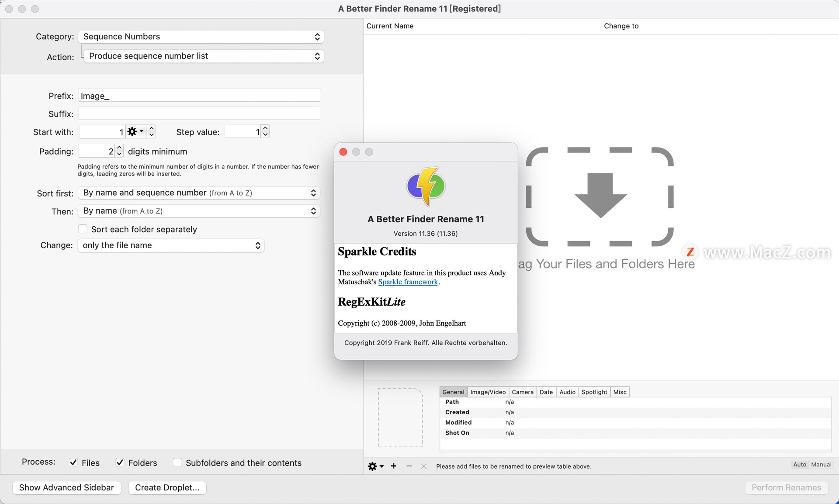Image resolution: width=839 pixels, height=504 pixels.
Task: Click the Shot On row in metadata
Action: (x=635, y=433)
